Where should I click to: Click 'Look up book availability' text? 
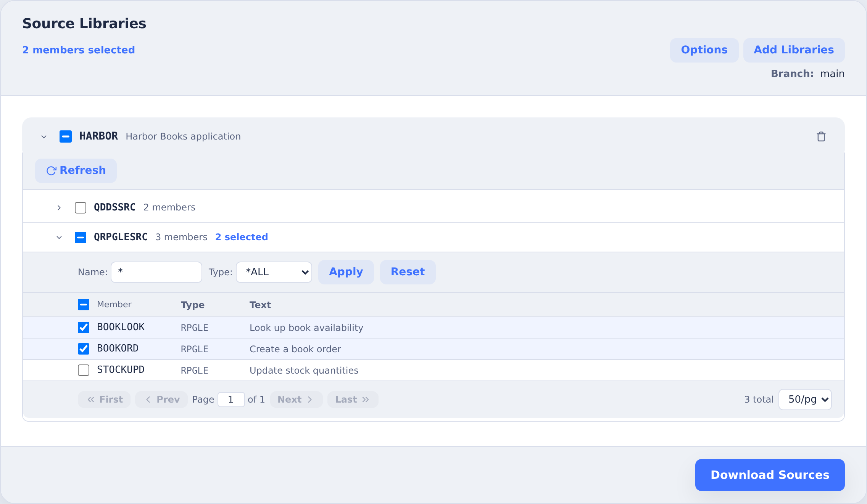[306, 328]
